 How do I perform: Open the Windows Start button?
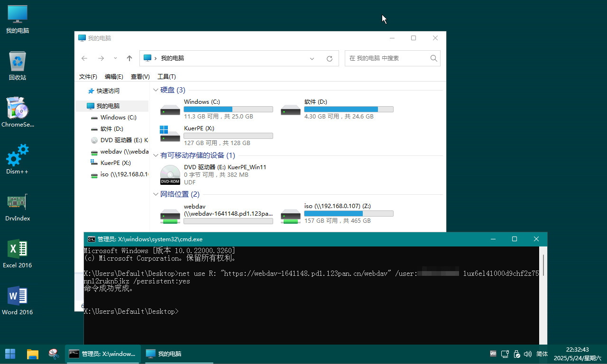(x=10, y=354)
